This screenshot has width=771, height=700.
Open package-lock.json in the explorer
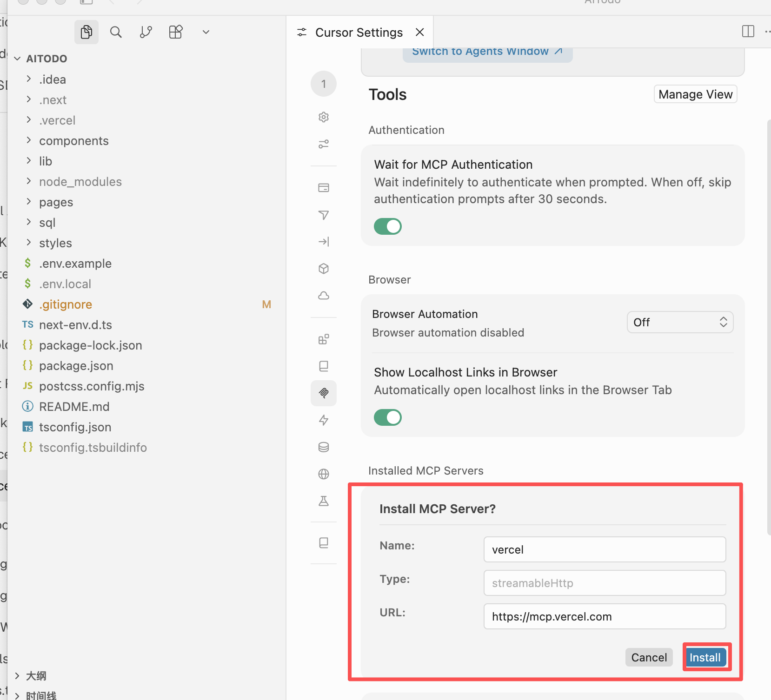point(91,345)
